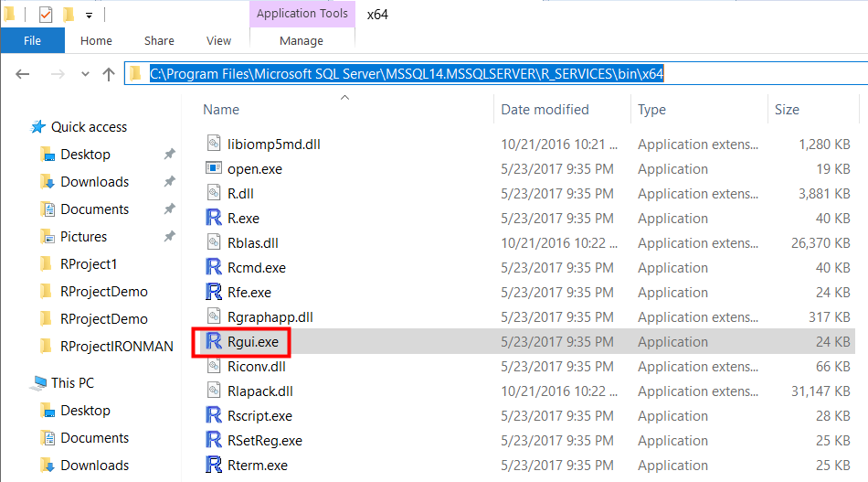This screenshot has height=482, width=868.
Task: Click the Rgui.exe blue R icon
Action: coord(214,341)
